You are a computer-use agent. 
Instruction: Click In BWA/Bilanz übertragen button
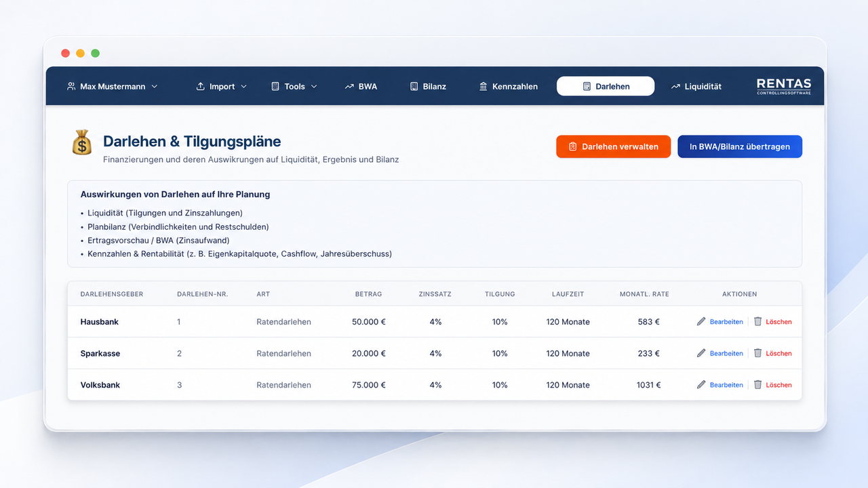(x=740, y=146)
